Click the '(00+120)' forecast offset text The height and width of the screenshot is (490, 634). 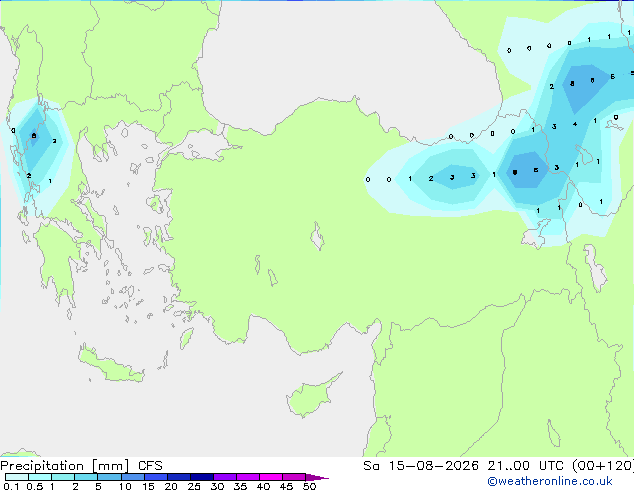pyautogui.click(x=602, y=466)
